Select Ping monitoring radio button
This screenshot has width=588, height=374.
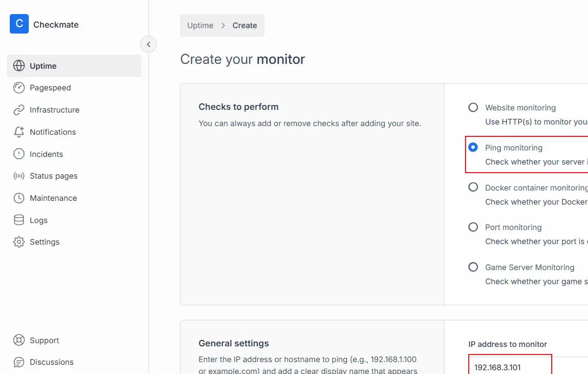pyautogui.click(x=473, y=147)
